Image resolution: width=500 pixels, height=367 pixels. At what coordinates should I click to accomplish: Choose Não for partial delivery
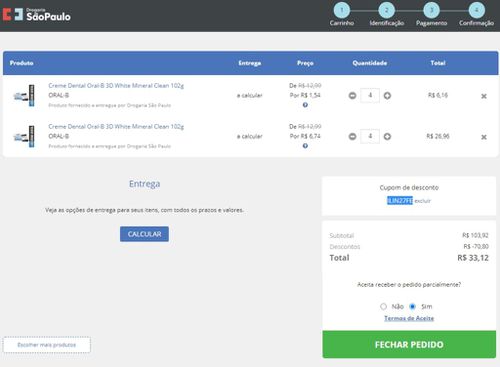[x=383, y=306]
